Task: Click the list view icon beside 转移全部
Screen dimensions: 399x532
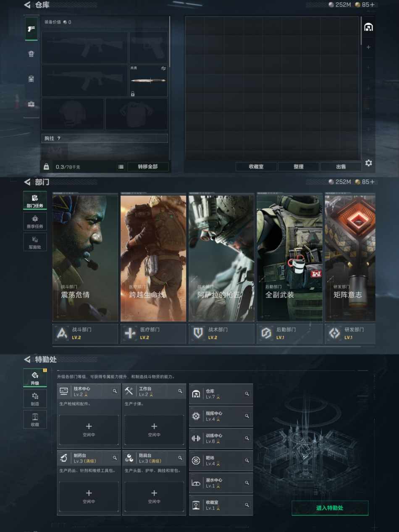Action: click(121, 167)
